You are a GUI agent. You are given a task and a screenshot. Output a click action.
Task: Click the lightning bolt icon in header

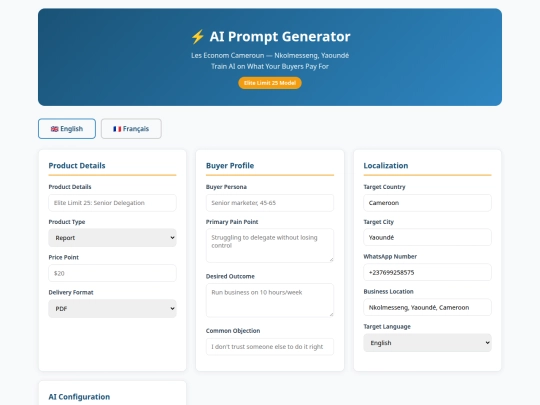[198, 37]
